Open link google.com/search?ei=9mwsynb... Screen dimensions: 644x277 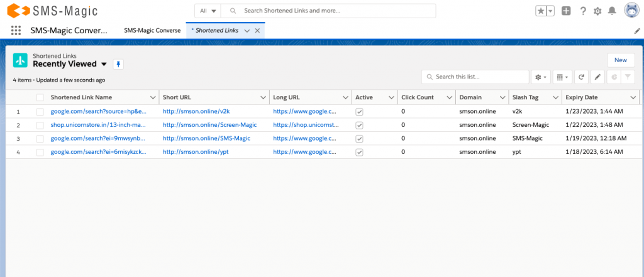point(97,139)
